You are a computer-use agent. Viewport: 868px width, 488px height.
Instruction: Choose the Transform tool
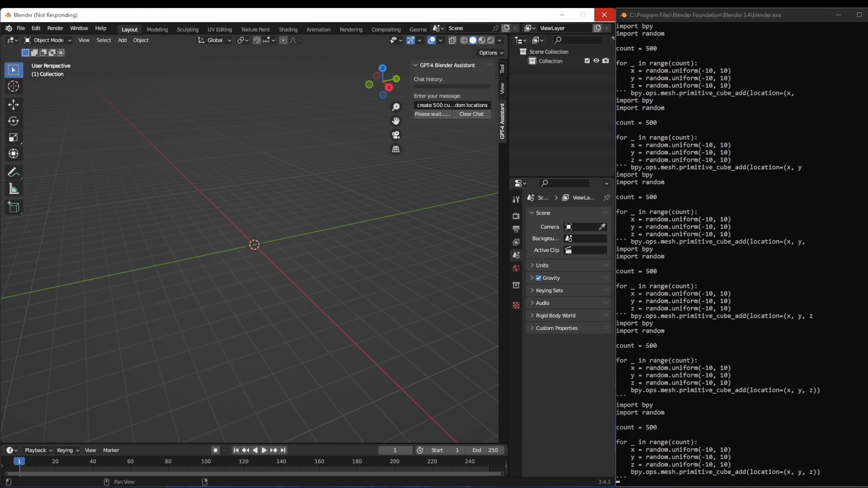point(14,154)
